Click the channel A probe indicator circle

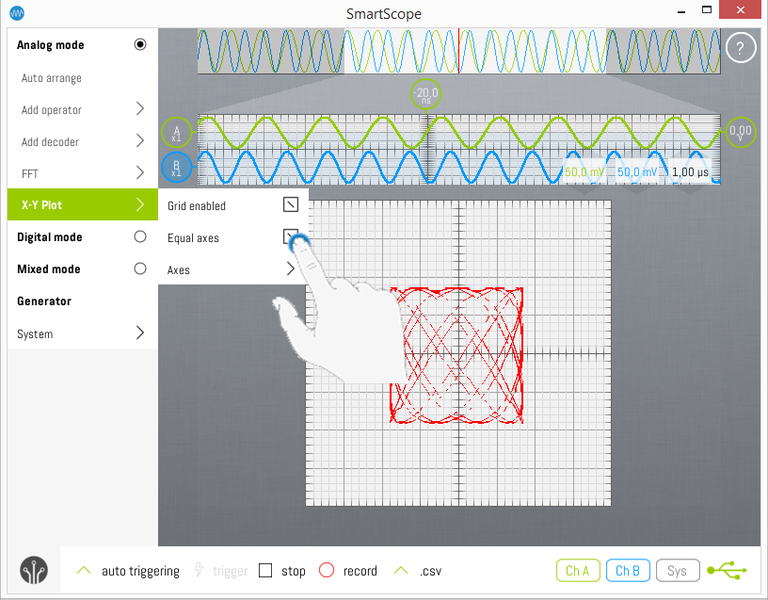pyautogui.click(x=176, y=133)
